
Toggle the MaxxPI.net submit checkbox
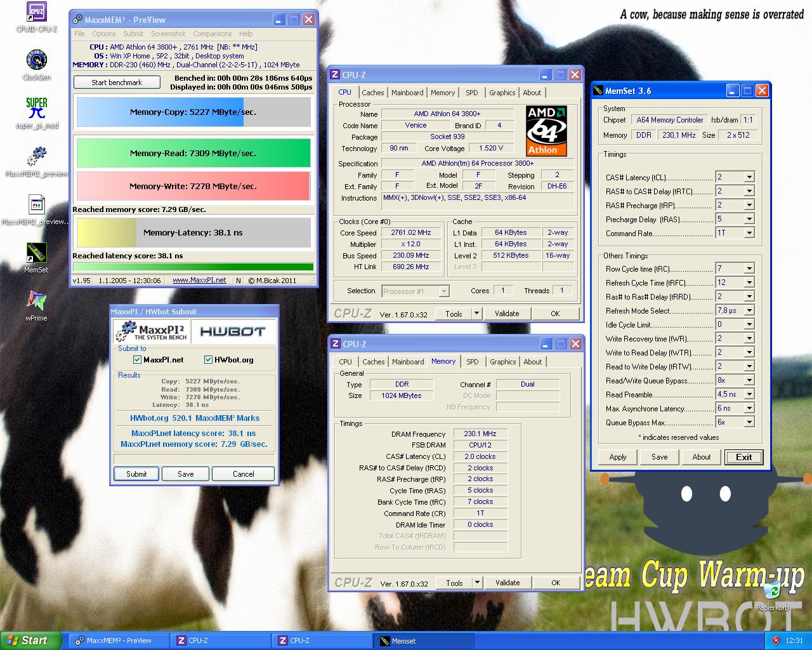click(137, 359)
